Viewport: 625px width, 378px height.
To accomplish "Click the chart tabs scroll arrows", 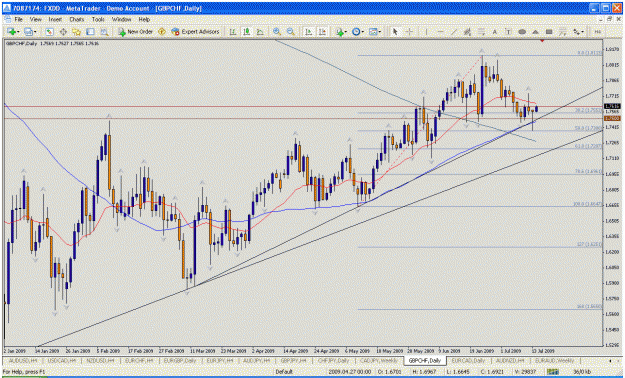I will tap(614, 361).
